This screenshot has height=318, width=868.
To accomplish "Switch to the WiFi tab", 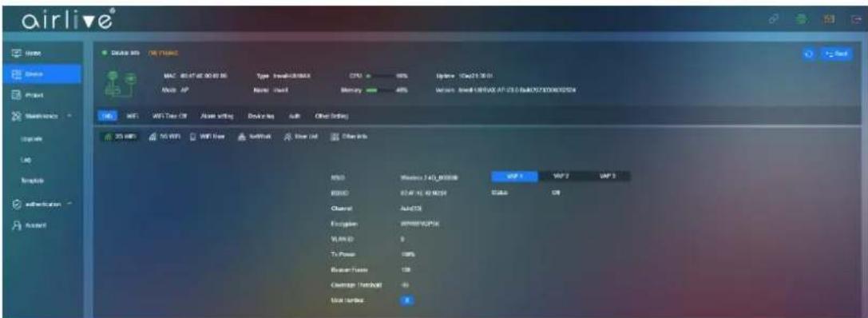I will point(133,116).
